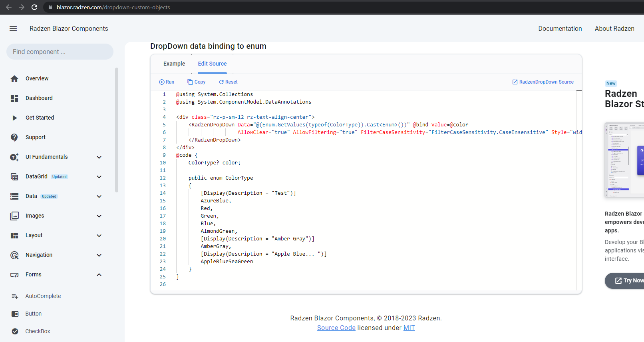Viewport: 644px width, 342px height.
Task: Expand the DataGrid section
Action: (x=99, y=177)
